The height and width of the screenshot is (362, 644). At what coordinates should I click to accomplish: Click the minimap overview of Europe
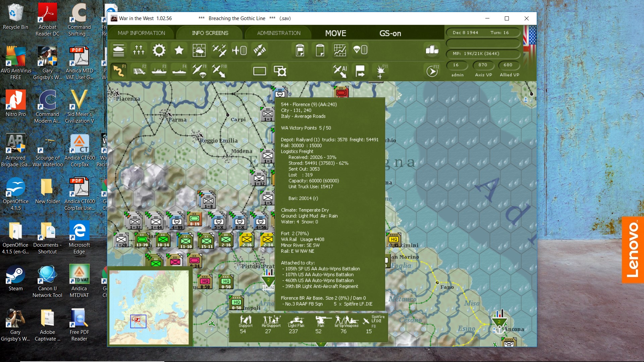[x=149, y=307]
